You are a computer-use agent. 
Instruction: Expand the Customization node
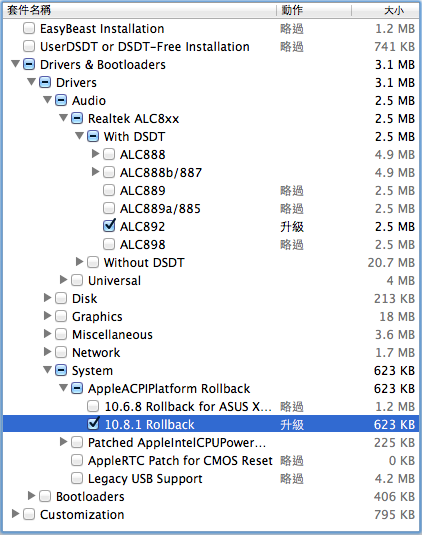tap(15, 514)
